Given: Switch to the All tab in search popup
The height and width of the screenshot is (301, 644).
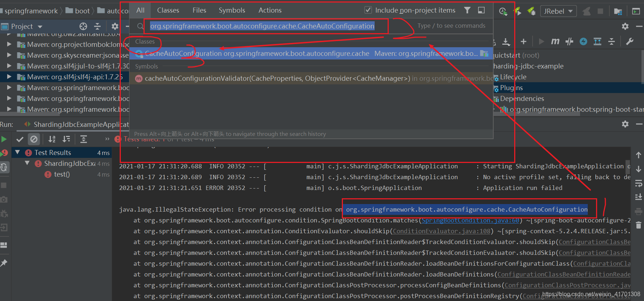Looking at the screenshot, I should 140,10.
